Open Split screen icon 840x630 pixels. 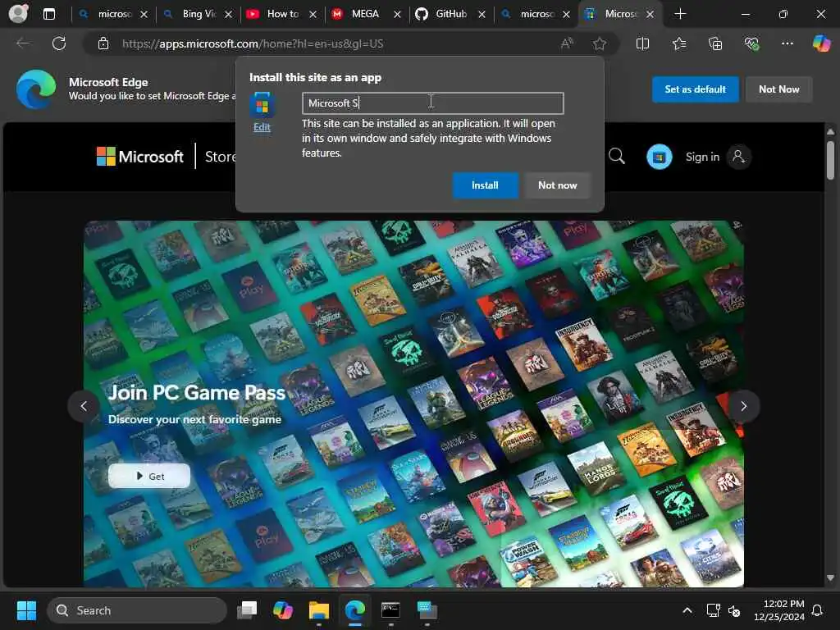click(x=642, y=43)
